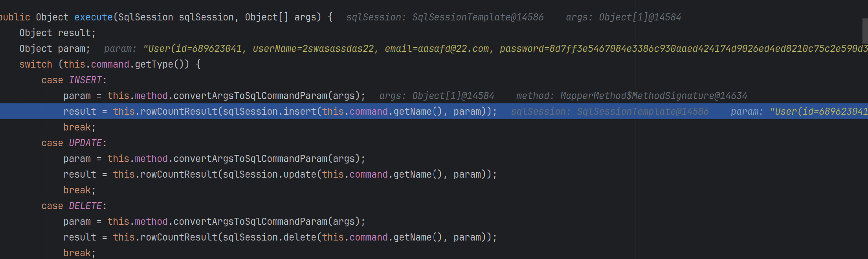Click the UPDATE case label

(x=85, y=143)
